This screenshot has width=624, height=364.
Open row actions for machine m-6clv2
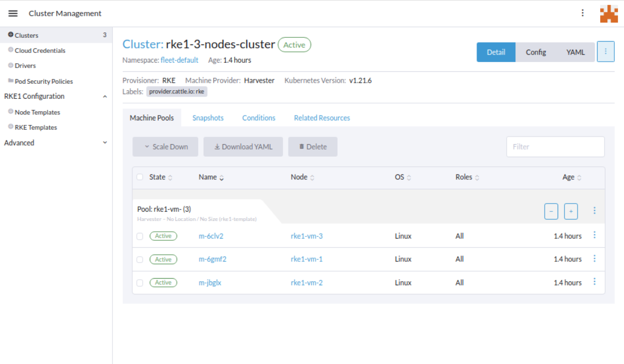click(x=594, y=235)
